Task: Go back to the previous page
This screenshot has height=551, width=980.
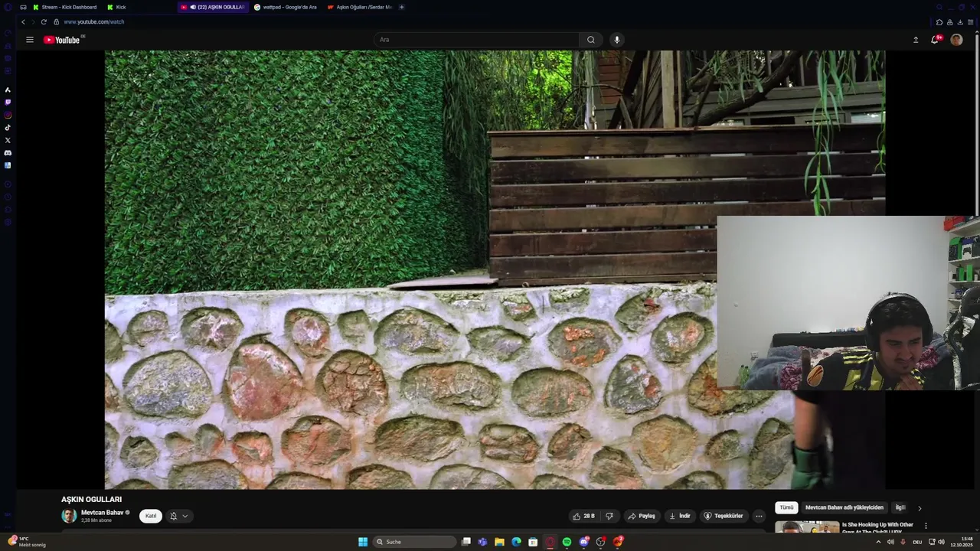Action: point(23,21)
